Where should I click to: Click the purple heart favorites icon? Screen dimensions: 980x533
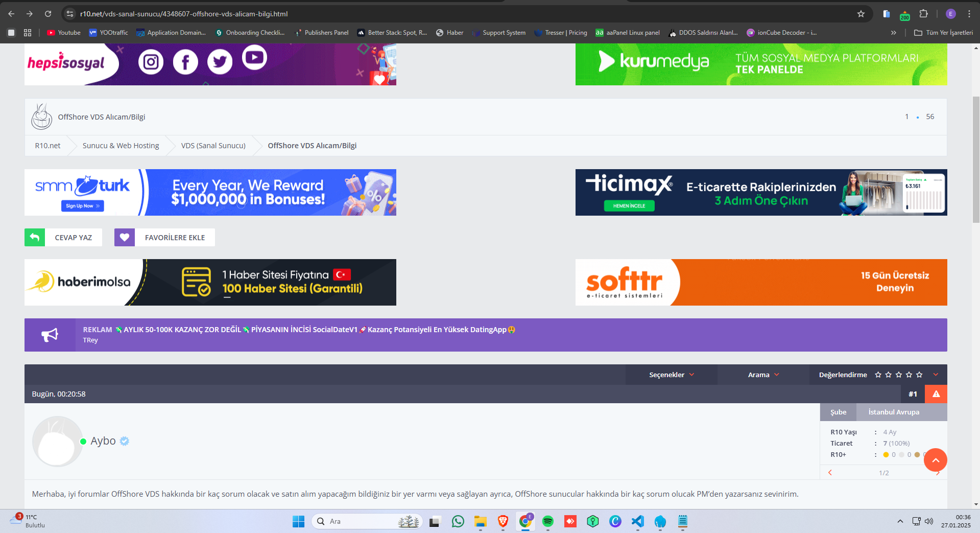125,237
